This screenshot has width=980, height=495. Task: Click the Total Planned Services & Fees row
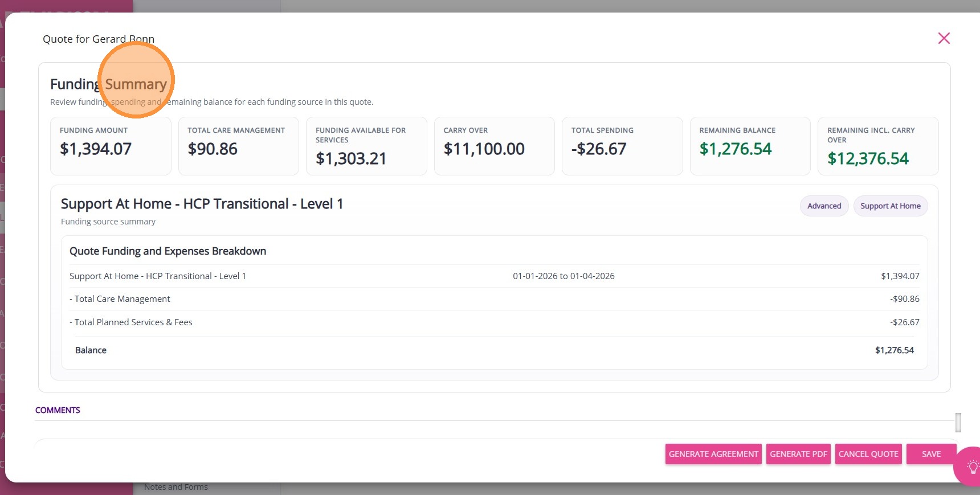pos(494,322)
